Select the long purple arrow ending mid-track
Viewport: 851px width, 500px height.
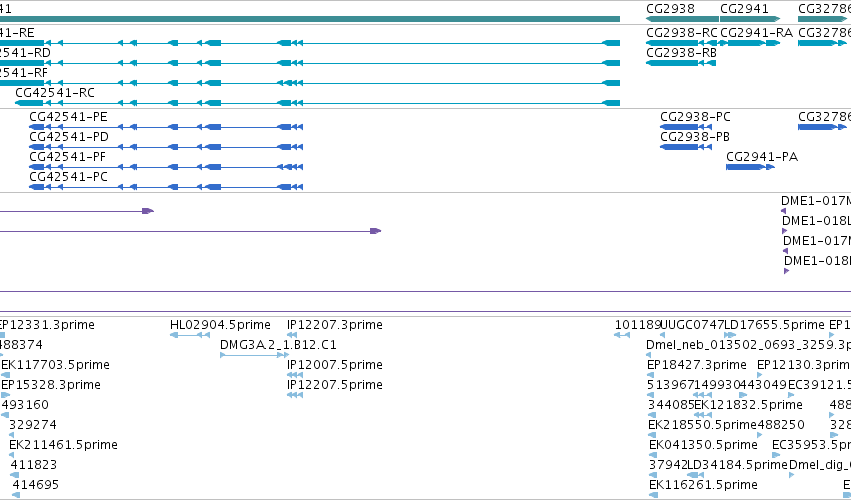point(190,231)
